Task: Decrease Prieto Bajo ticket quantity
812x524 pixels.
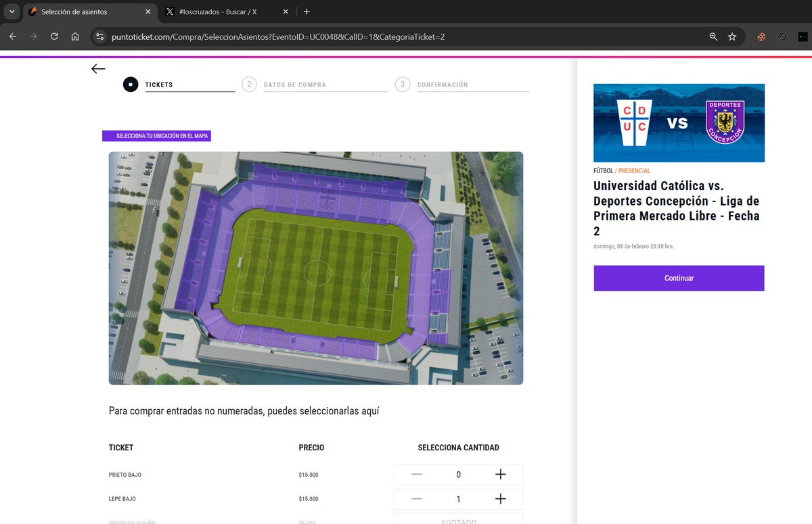Action: point(417,475)
